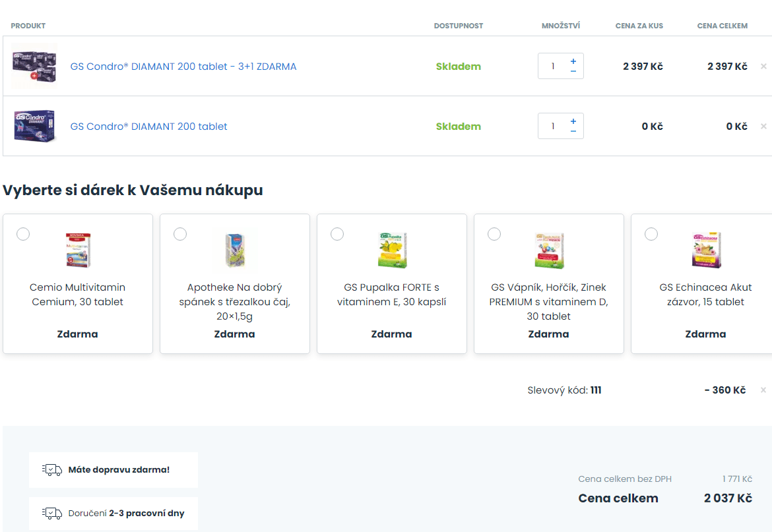Image resolution: width=772 pixels, height=532 pixels.
Task: Open the plain GS Condro DIAMANT 200 tablet link
Action: coord(148,127)
